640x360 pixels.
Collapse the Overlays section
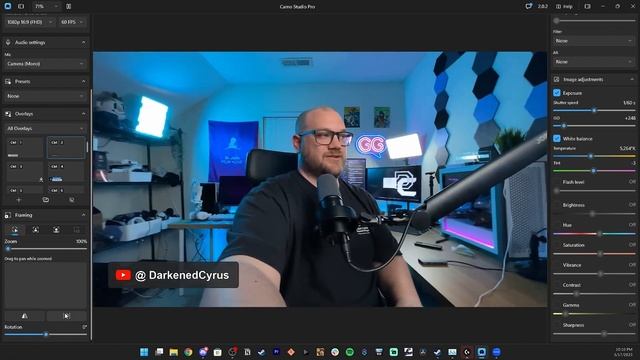[84, 114]
